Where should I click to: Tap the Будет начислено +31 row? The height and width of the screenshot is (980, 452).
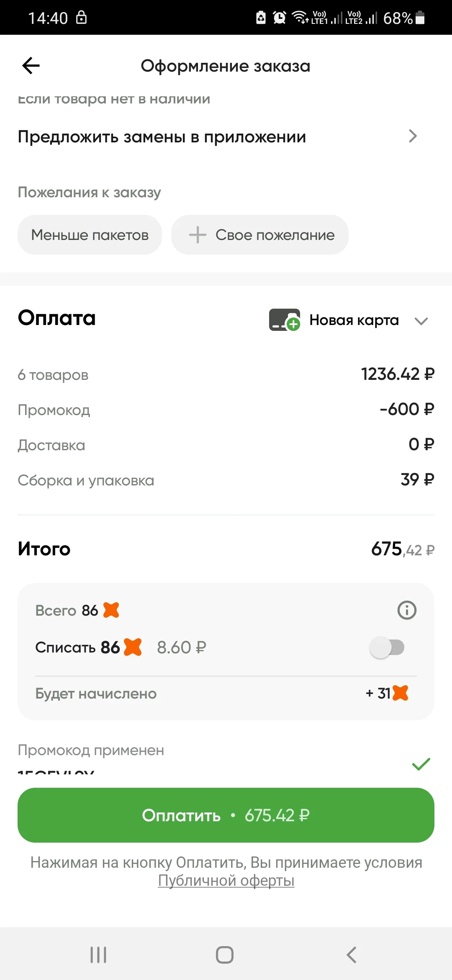[226, 693]
